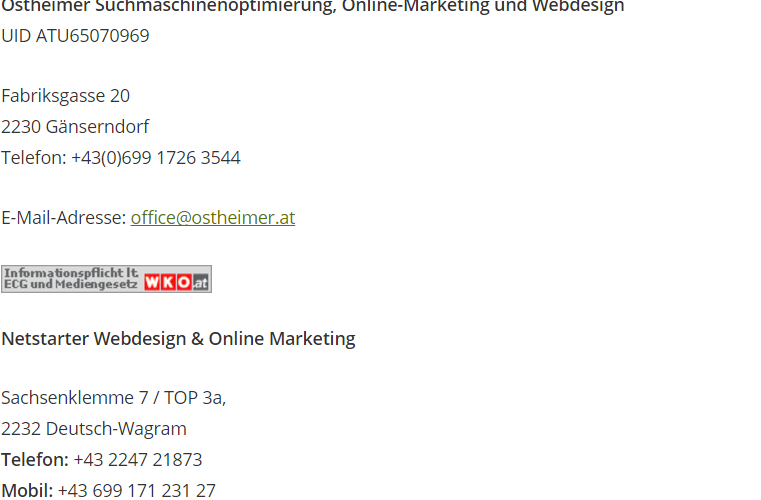Click the Online-Marketing und Webdesign heading text
The width and height of the screenshot is (761, 500).
[x=483, y=7]
